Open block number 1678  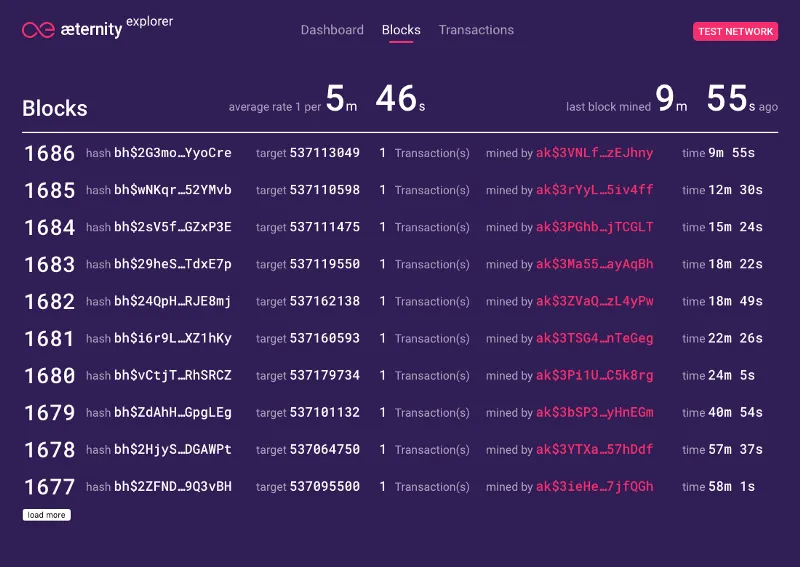tap(49, 450)
